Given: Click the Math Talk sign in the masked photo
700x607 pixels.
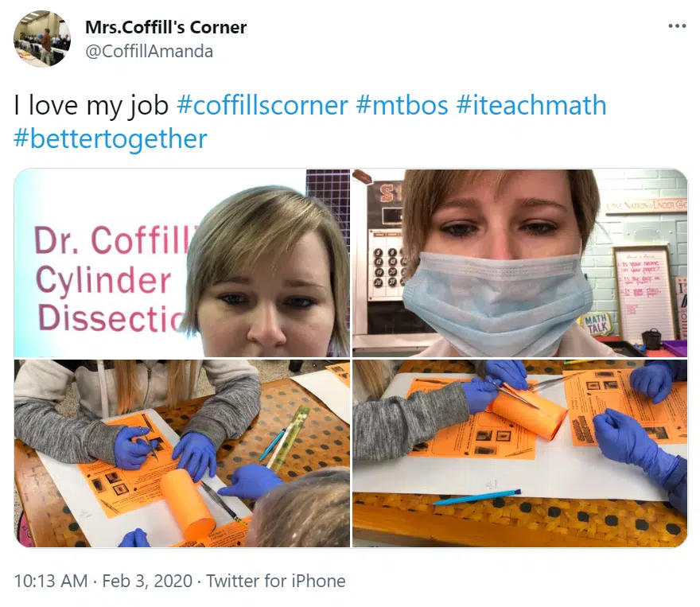Looking at the screenshot, I should (596, 325).
